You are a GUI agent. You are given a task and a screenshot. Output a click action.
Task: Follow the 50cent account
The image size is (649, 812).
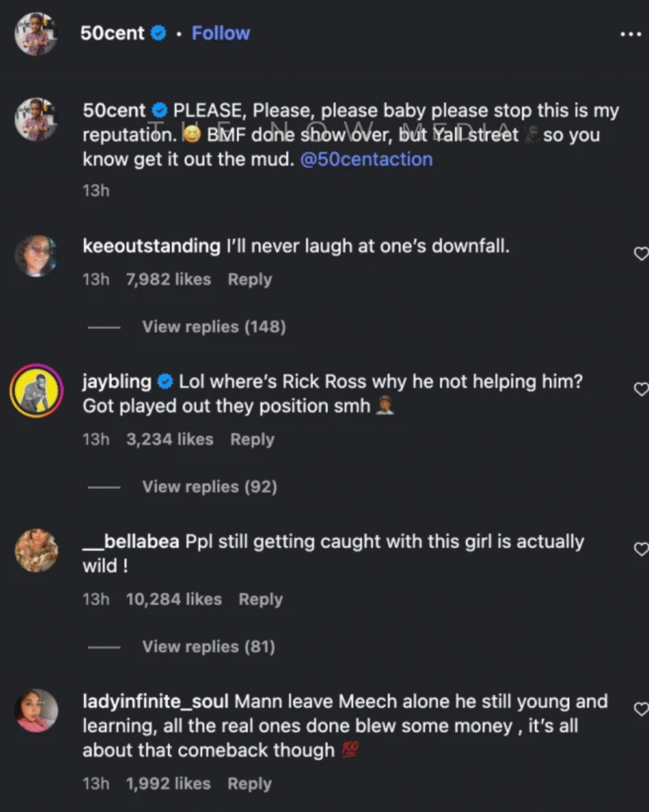(x=220, y=33)
